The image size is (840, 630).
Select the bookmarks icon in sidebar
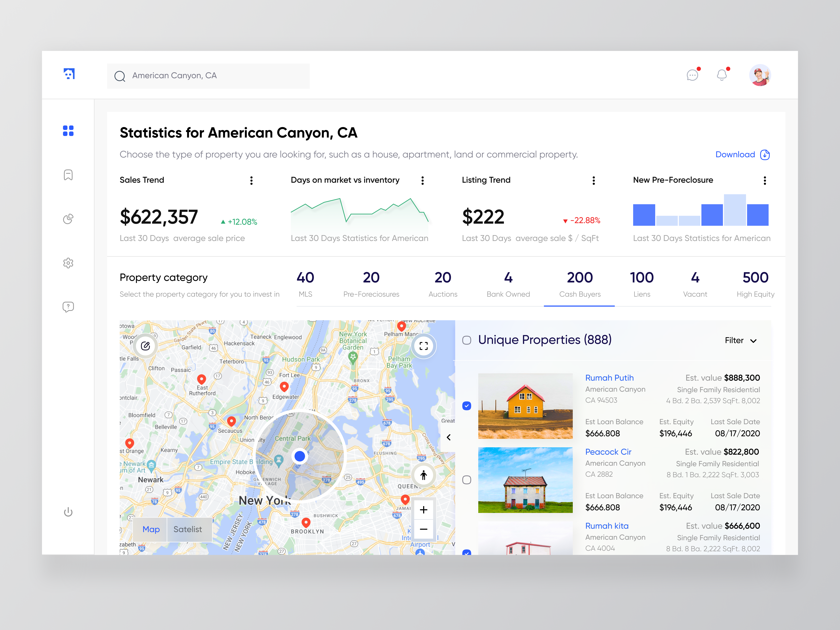click(x=68, y=175)
